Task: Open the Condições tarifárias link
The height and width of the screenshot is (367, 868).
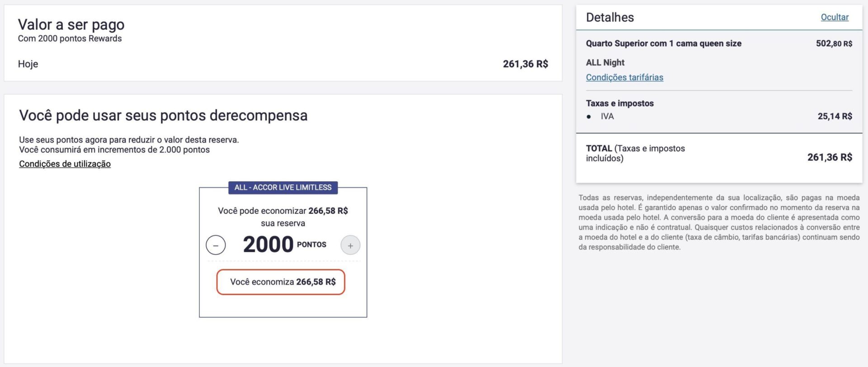Action: 624,77
